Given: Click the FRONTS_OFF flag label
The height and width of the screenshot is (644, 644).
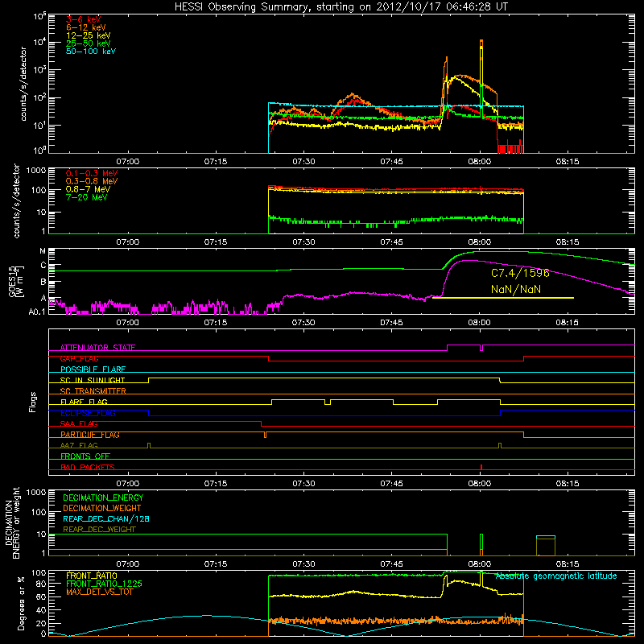Looking at the screenshot, I should [x=85, y=456].
